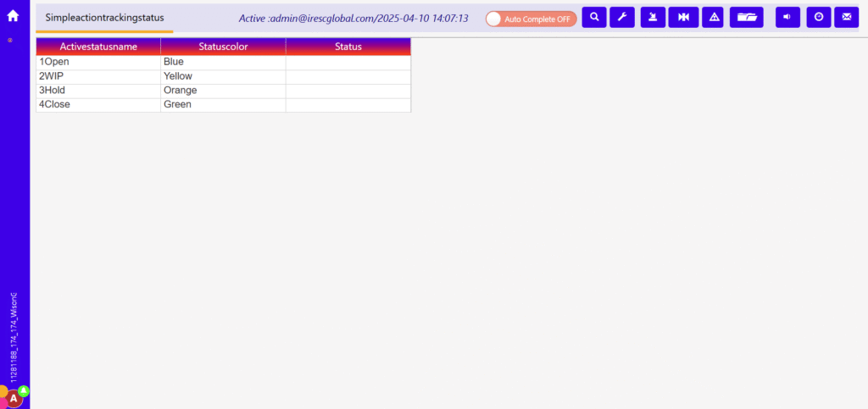Open the search magnifier tool

point(594,17)
